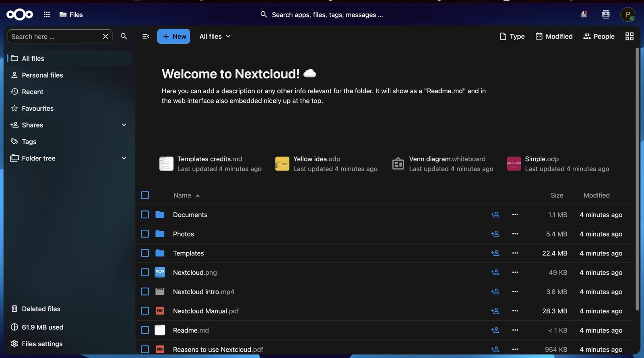
Task: Click the PDF icon of Nextcloud Manual
Action: (x=160, y=311)
